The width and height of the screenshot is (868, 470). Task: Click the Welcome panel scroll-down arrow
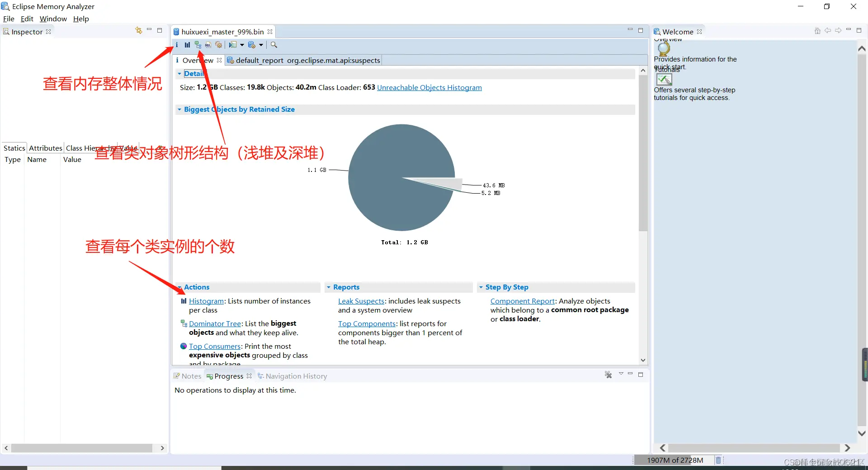point(862,433)
